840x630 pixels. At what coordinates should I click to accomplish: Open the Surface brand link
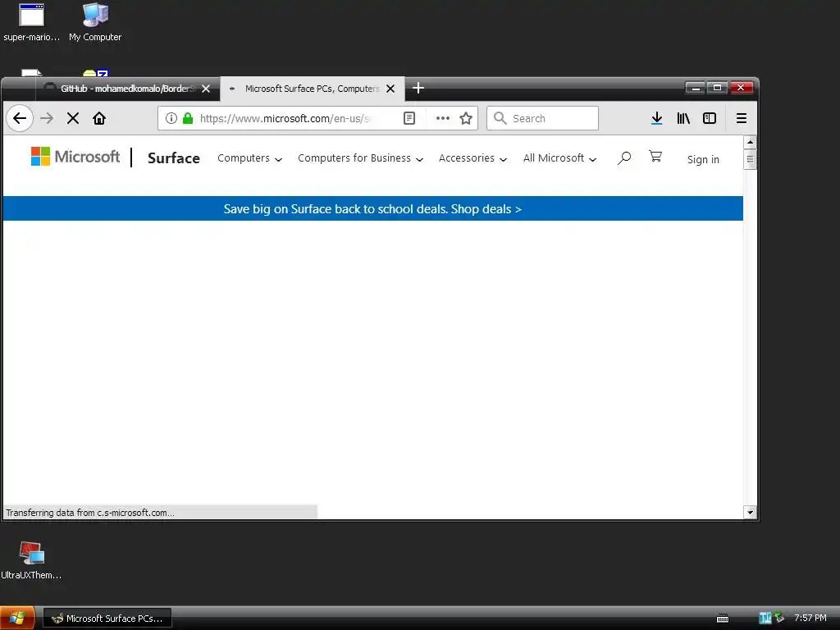[174, 158]
